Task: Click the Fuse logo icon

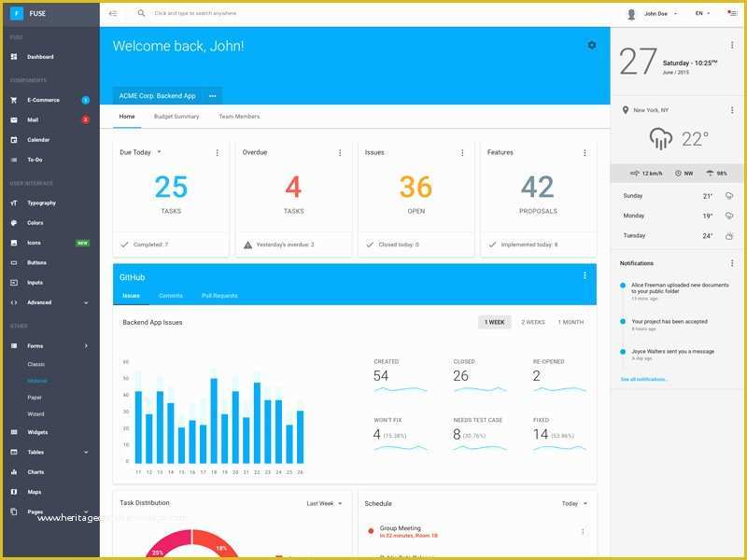Action: pos(16,13)
